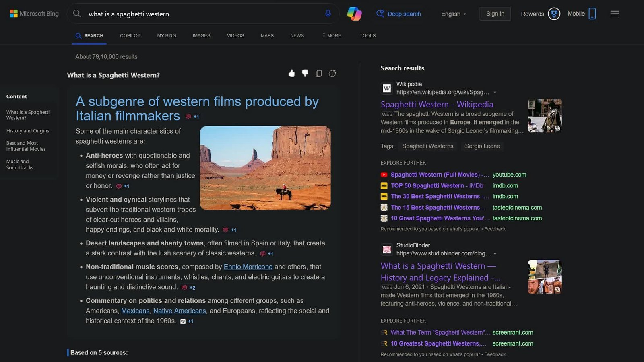Copy the AI answer with the copy icon
This screenshot has width=644, height=362.
tap(318, 73)
